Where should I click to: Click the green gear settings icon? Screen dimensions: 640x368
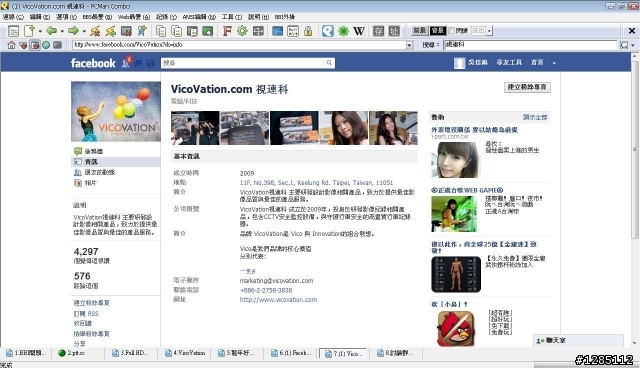(x=242, y=31)
